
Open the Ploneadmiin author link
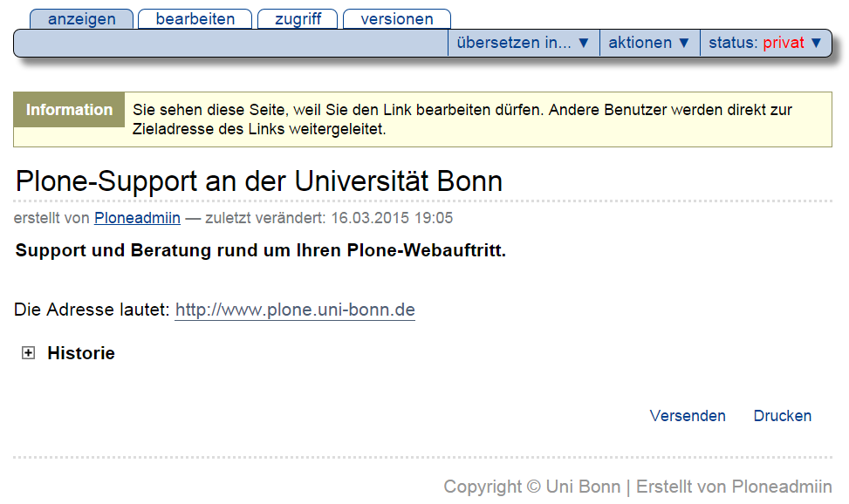coord(137,218)
